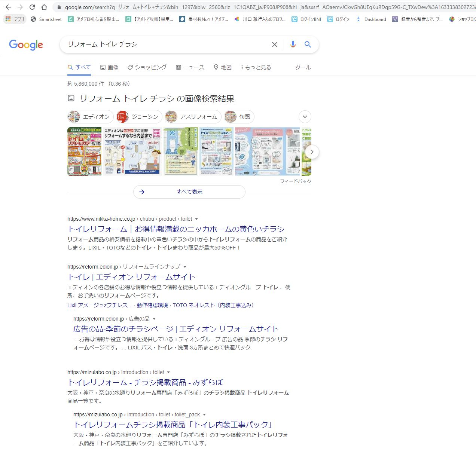This screenshot has height=456, width=476.
Task: Clear the search query with the X icon
Action: [x=274, y=44]
